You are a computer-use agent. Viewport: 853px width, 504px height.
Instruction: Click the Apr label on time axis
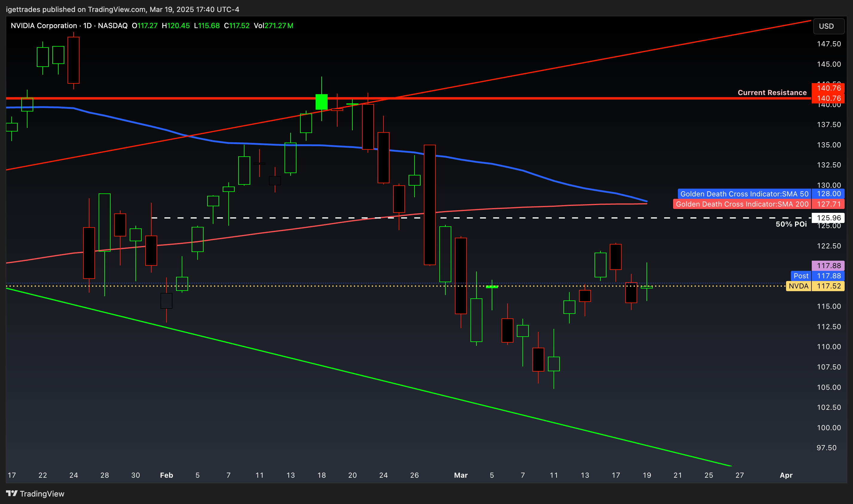786,475
